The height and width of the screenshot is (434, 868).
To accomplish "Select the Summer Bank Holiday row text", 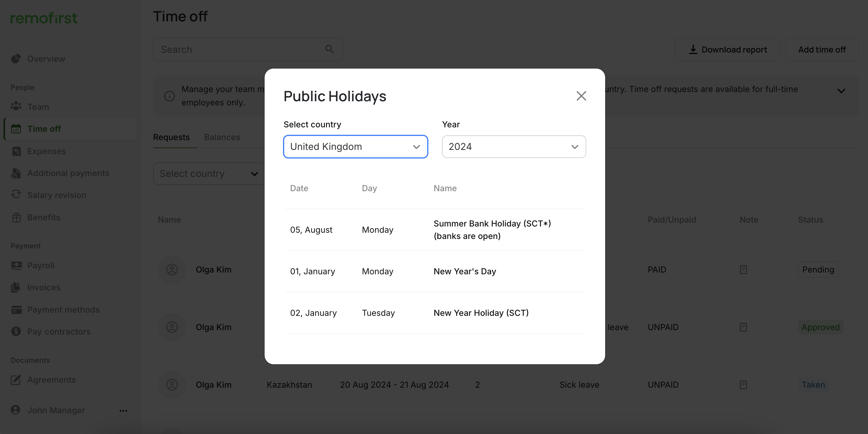I will (x=492, y=230).
